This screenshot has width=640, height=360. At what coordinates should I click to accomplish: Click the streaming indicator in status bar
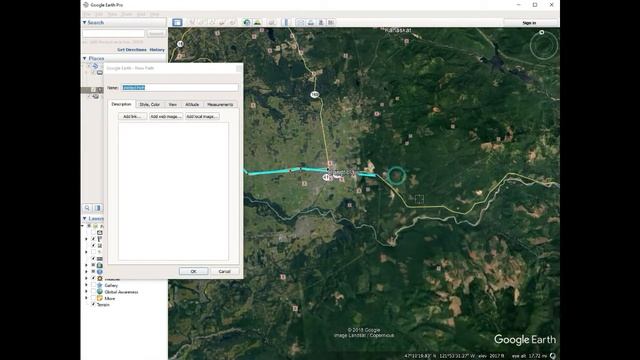(x=553, y=356)
